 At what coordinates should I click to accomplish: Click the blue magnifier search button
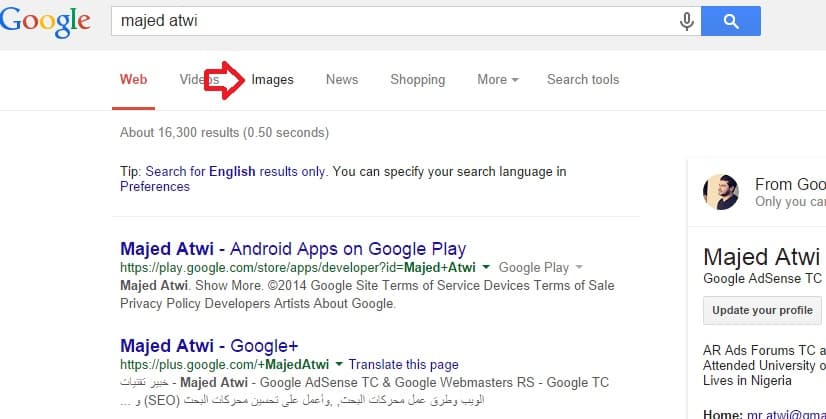(x=731, y=21)
